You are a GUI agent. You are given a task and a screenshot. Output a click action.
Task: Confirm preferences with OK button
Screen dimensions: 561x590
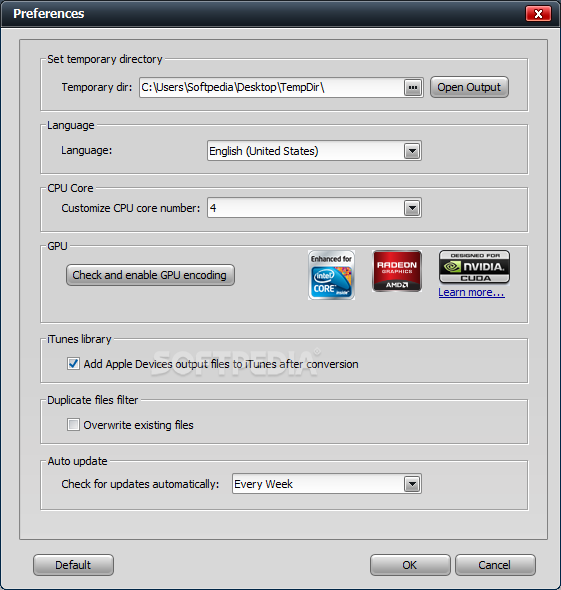tap(410, 565)
